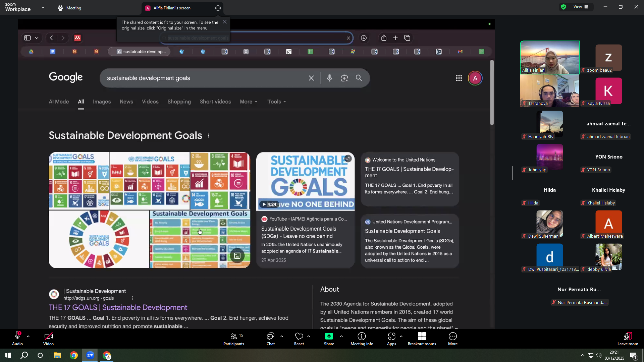Click Leave room button

pos(628,339)
